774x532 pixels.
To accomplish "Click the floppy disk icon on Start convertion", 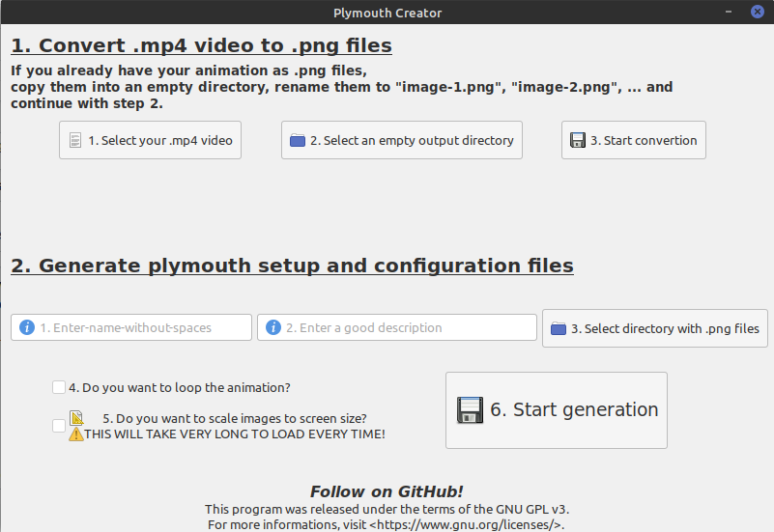I will click(578, 141).
